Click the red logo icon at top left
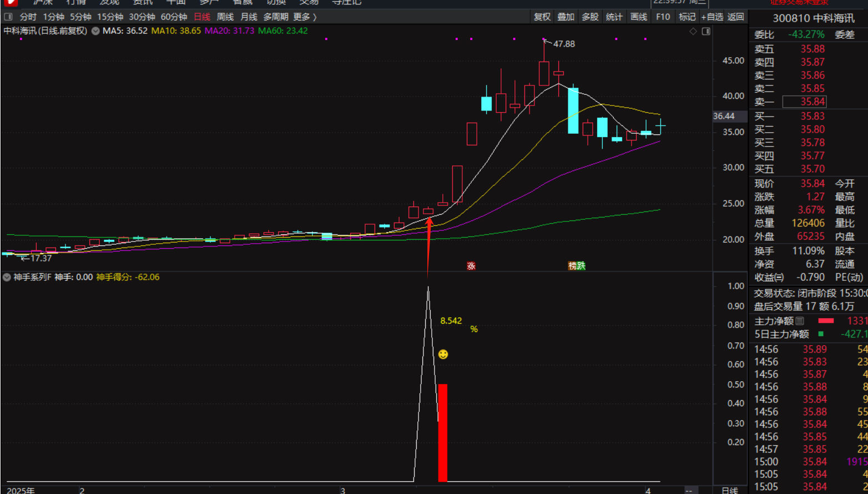The image size is (868, 494). [x=9, y=2]
